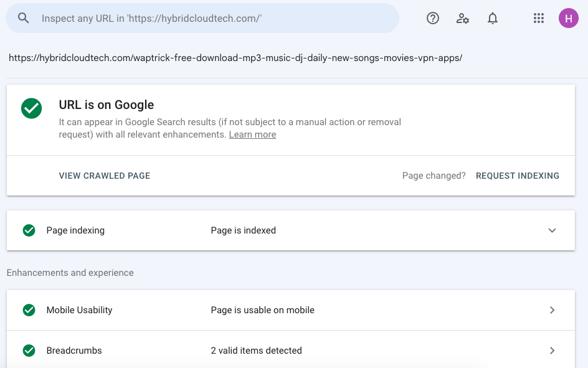
Task: Open the 2 valid items detected row
Action: point(291,351)
